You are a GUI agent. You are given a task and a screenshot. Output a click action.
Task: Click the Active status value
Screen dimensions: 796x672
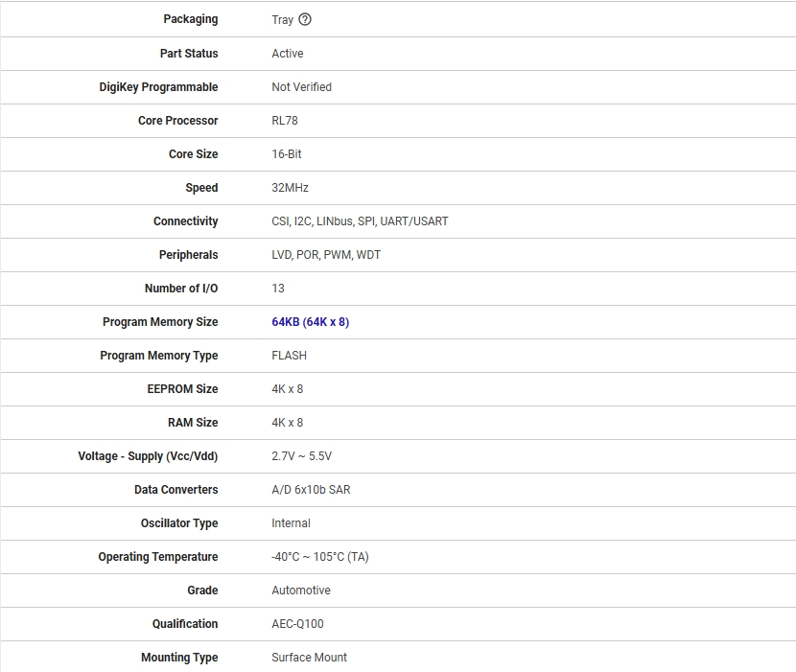point(288,54)
